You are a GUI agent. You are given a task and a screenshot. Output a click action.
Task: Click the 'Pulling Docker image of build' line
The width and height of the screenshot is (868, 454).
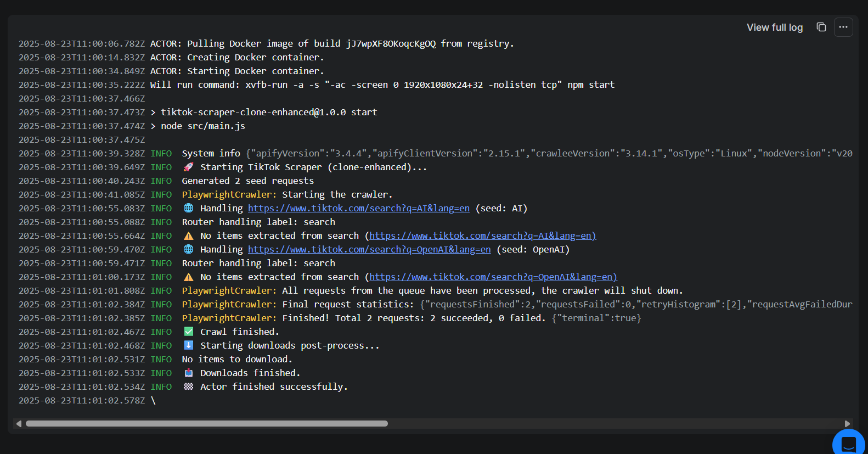click(332, 44)
